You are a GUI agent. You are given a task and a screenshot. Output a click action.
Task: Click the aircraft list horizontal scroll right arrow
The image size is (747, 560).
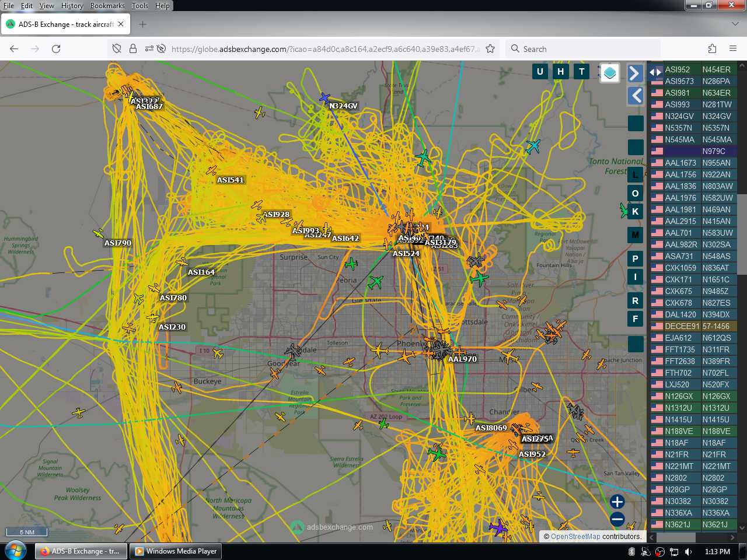click(x=732, y=537)
